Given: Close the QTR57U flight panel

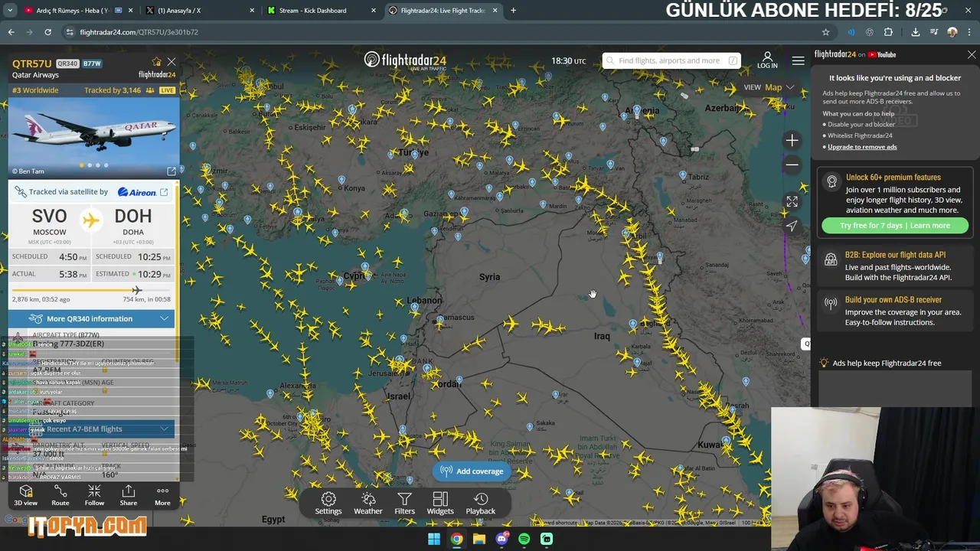Looking at the screenshot, I should click(171, 61).
